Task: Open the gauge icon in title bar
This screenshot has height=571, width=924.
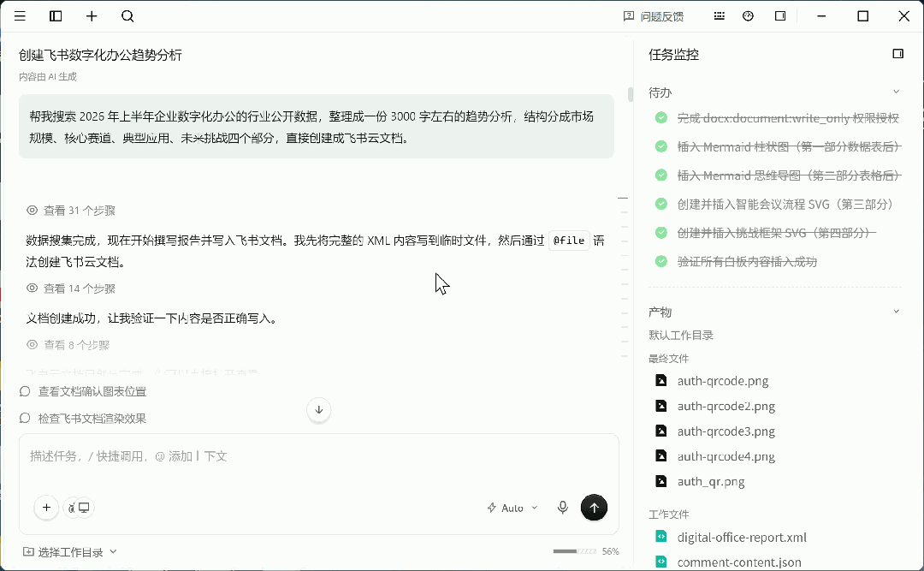Action: pyautogui.click(x=749, y=16)
